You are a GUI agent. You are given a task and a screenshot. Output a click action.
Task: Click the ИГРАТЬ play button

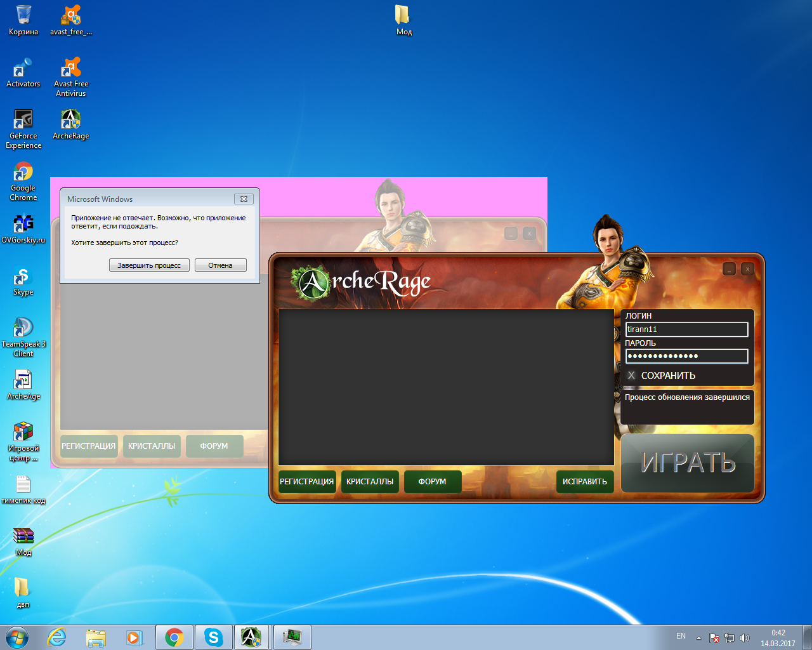[688, 463]
